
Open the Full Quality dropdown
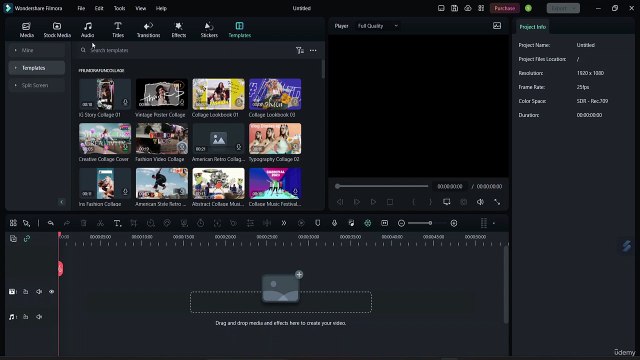click(x=378, y=26)
